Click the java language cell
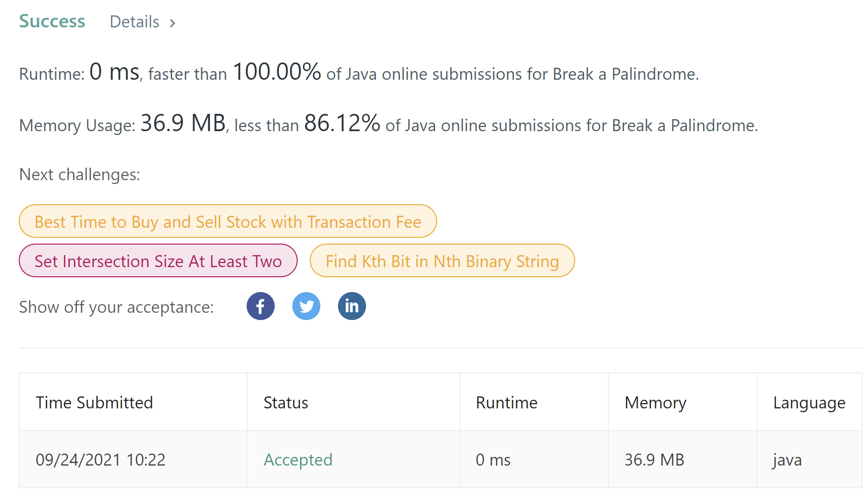Screen dimensions: 868x492 pos(787,460)
